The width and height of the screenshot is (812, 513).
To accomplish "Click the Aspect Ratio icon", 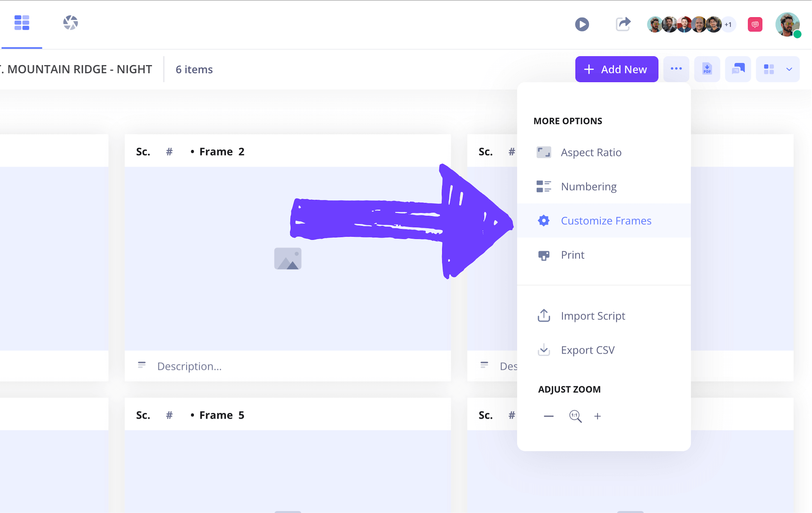I will [x=543, y=152].
